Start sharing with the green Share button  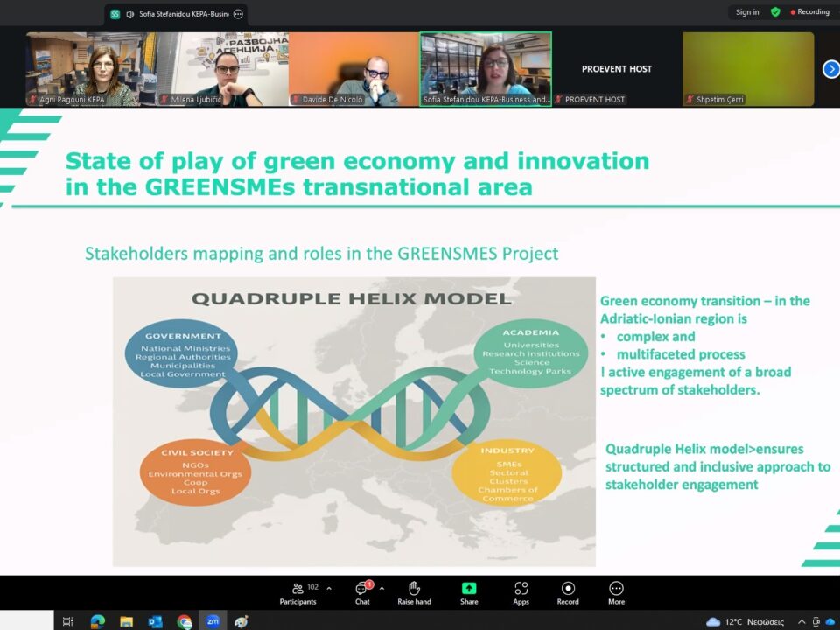[469, 592]
